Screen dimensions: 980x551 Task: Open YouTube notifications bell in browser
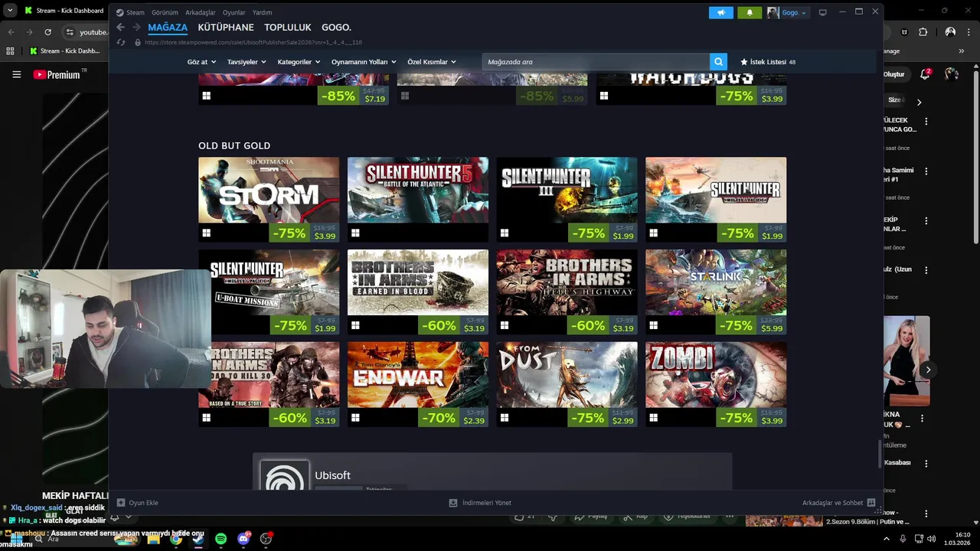pyautogui.click(x=923, y=74)
